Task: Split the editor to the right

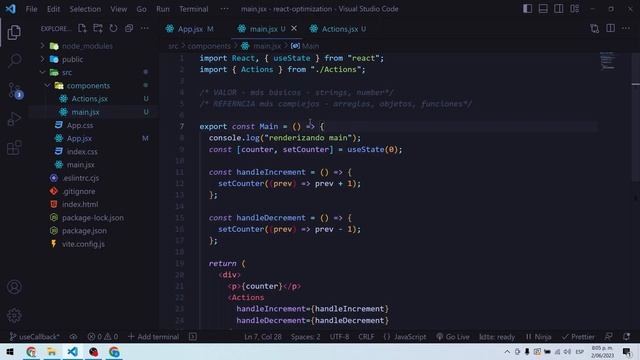Action: coord(611,28)
